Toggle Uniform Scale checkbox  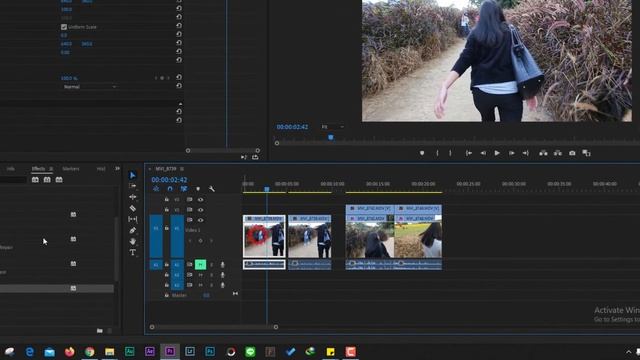tap(64, 27)
